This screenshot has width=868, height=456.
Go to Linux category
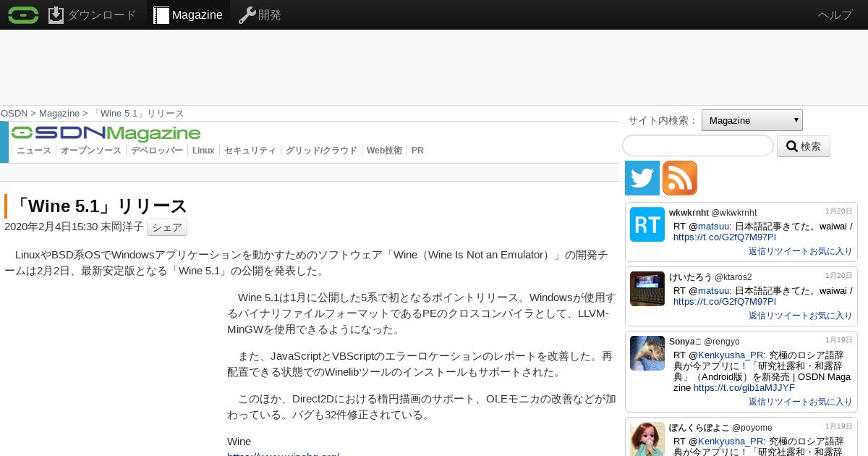[x=203, y=151]
